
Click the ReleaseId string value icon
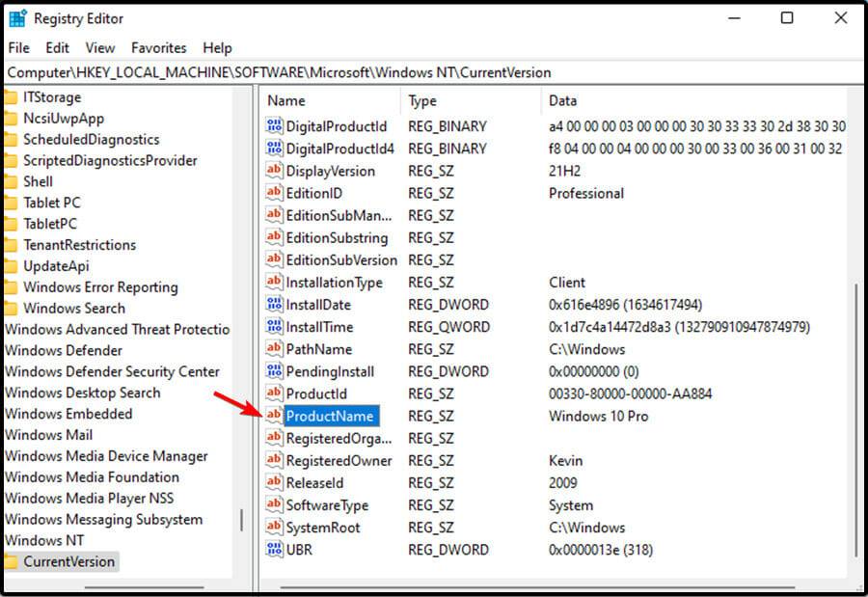tap(274, 482)
